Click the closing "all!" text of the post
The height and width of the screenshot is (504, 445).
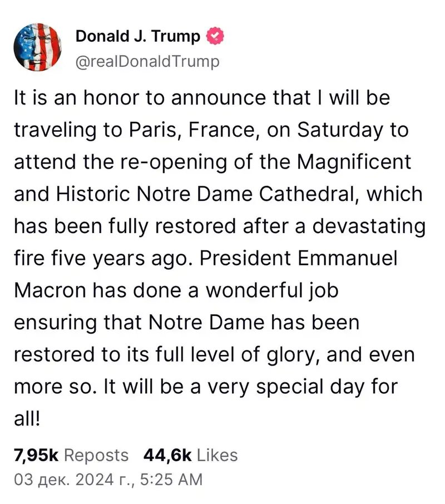point(26,419)
